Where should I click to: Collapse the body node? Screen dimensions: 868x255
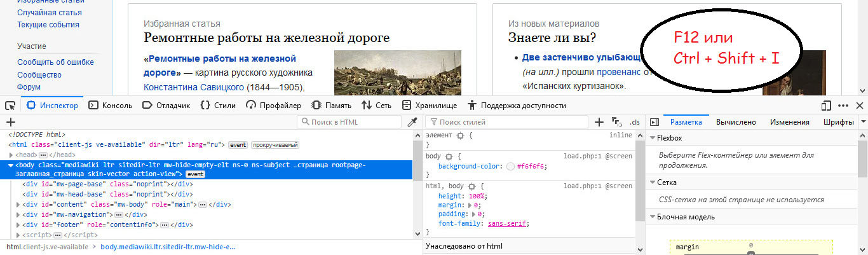point(11,165)
